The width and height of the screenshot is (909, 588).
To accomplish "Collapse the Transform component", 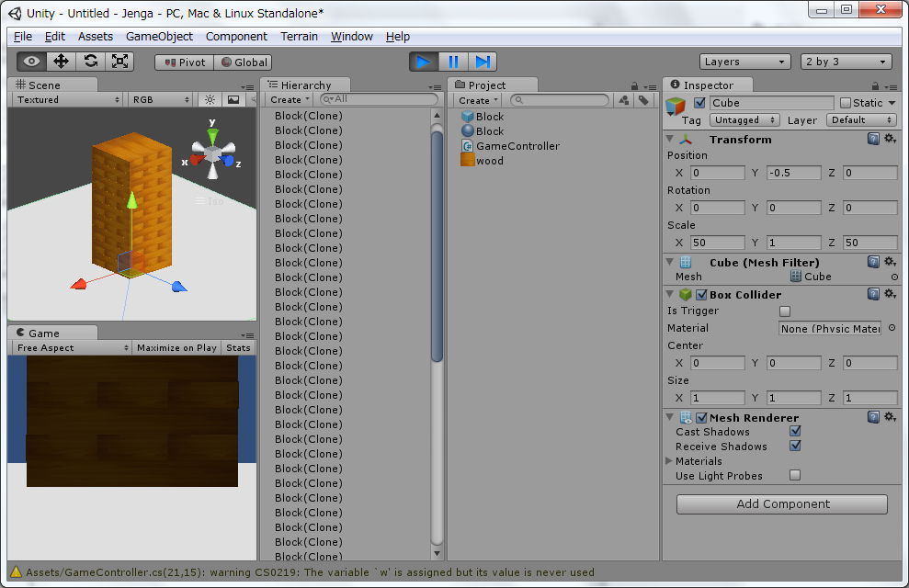I will click(x=670, y=139).
